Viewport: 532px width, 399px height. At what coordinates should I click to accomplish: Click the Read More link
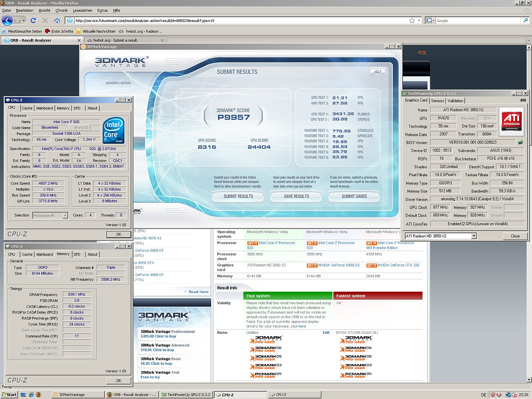pyautogui.click(x=198, y=292)
